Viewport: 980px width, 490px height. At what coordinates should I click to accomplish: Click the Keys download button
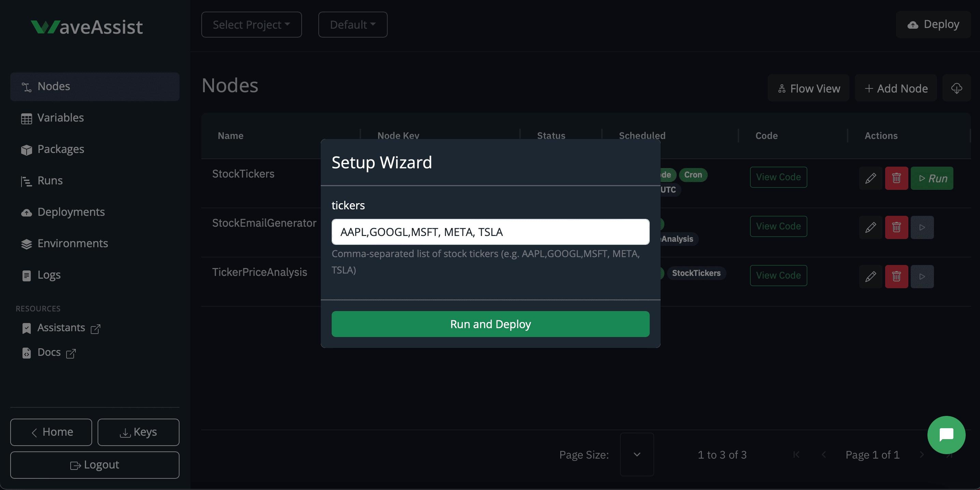pos(139,432)
